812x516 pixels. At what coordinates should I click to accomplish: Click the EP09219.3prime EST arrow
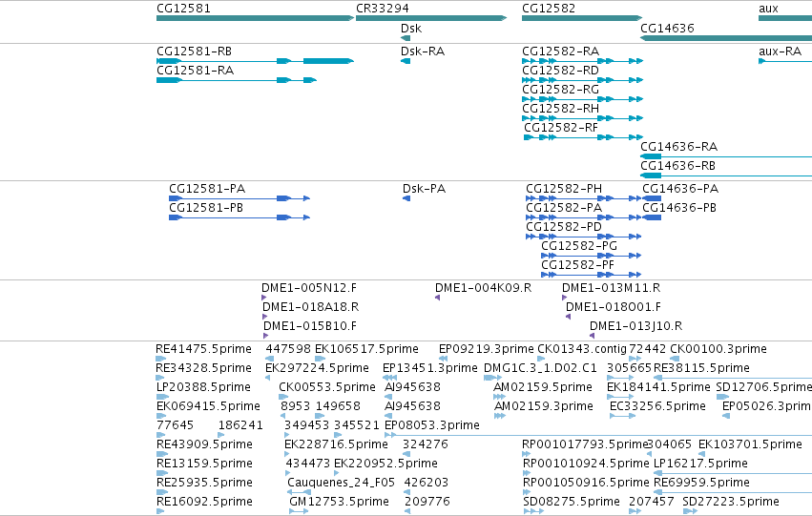click(x=444, y=359)
